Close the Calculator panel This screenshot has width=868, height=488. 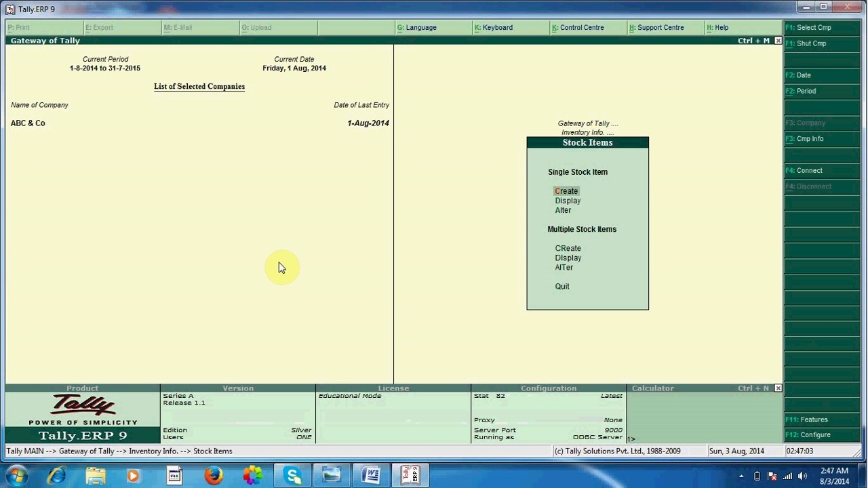pos(778,388)
